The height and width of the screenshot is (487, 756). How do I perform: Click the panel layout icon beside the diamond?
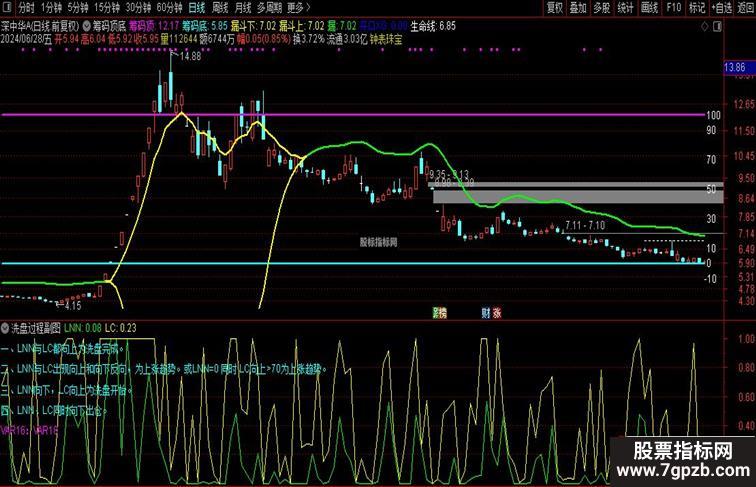(x=717, y=26)
